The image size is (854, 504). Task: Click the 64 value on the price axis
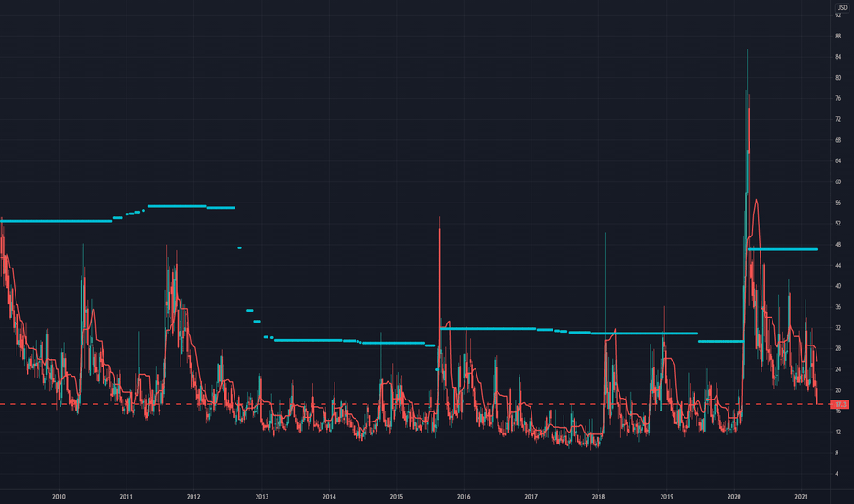point(838,160)
